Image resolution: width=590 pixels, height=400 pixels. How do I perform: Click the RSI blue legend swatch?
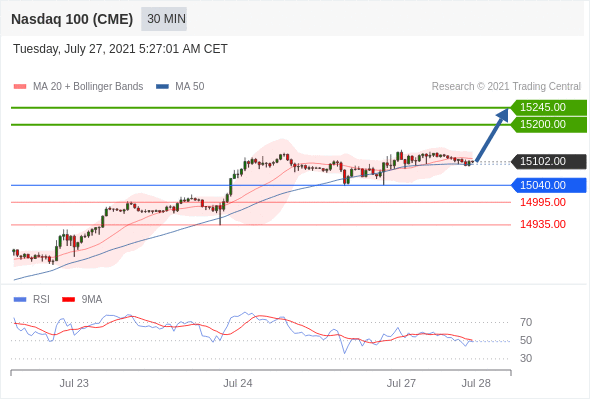(x=20, y=300)
